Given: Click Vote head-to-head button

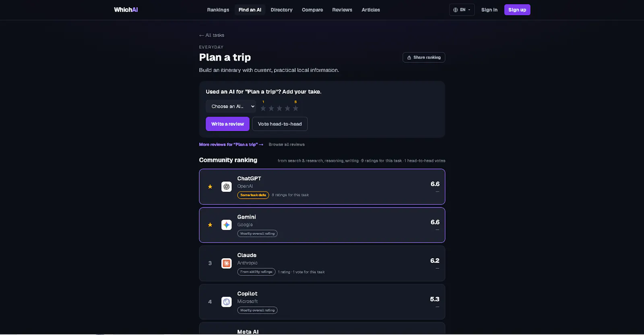Looking at the screenshot, I should coord(280,124).
